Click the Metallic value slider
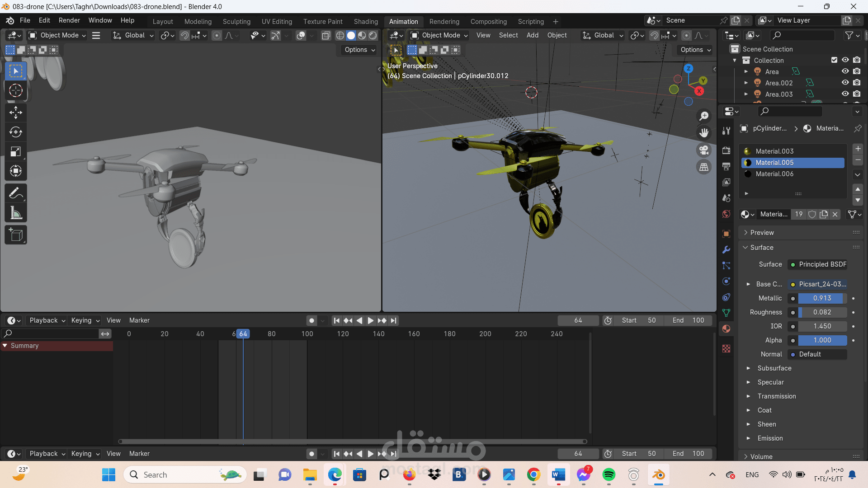 (x=821, y=298)
